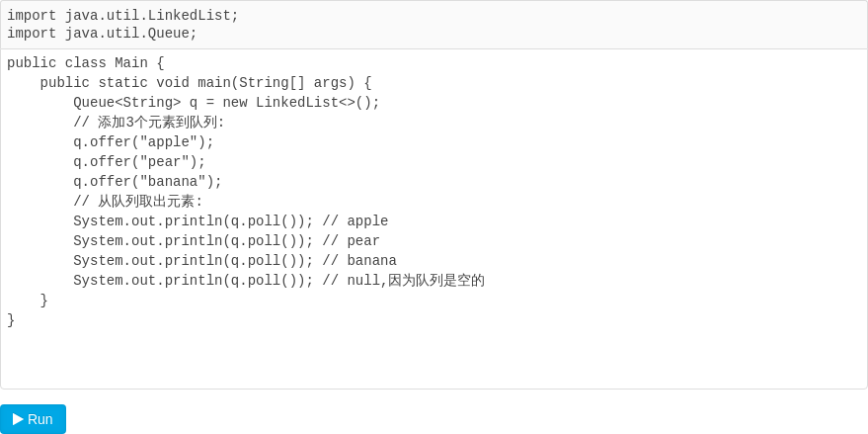
Task: Place cursor on import java.util.Queue line
Action: point(102,34)
